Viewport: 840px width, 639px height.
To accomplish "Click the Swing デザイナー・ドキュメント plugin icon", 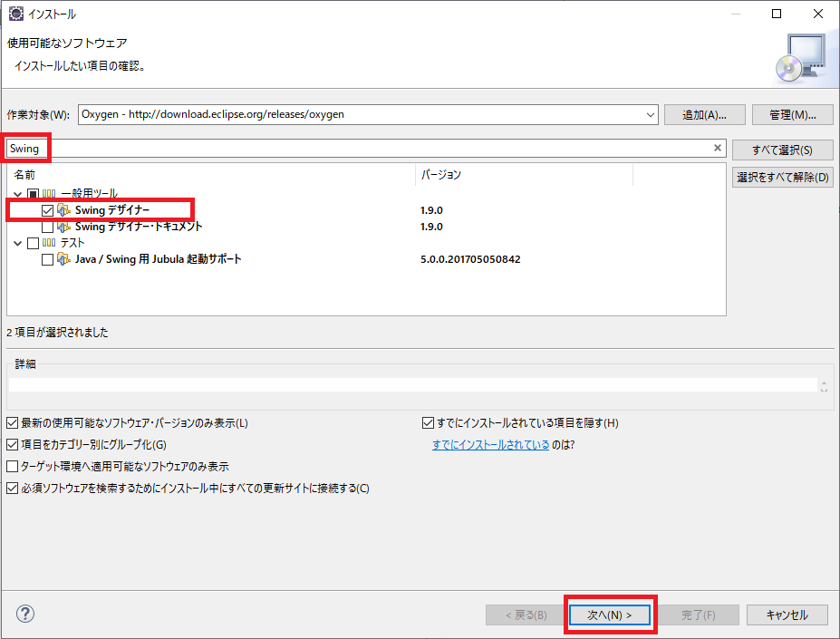I will click(63, 227).
